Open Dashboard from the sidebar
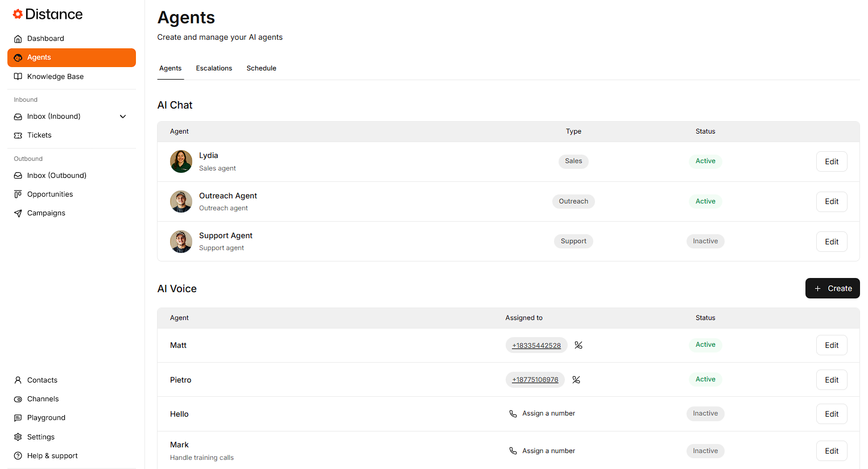The image size is (868, 469). (46, 39)
